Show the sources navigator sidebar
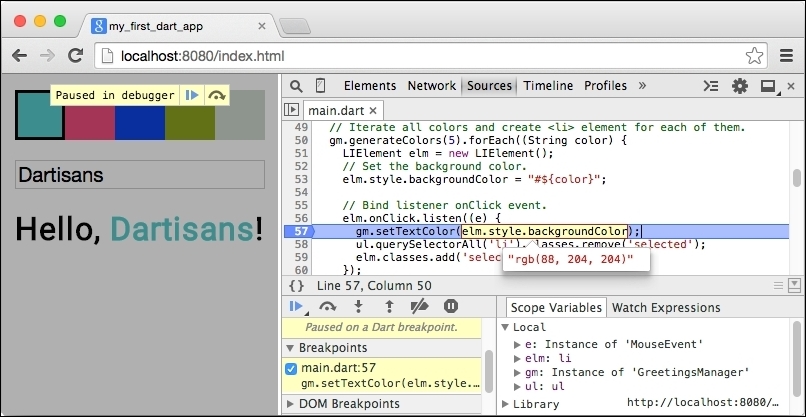806x417 pixels. [291, 110]
